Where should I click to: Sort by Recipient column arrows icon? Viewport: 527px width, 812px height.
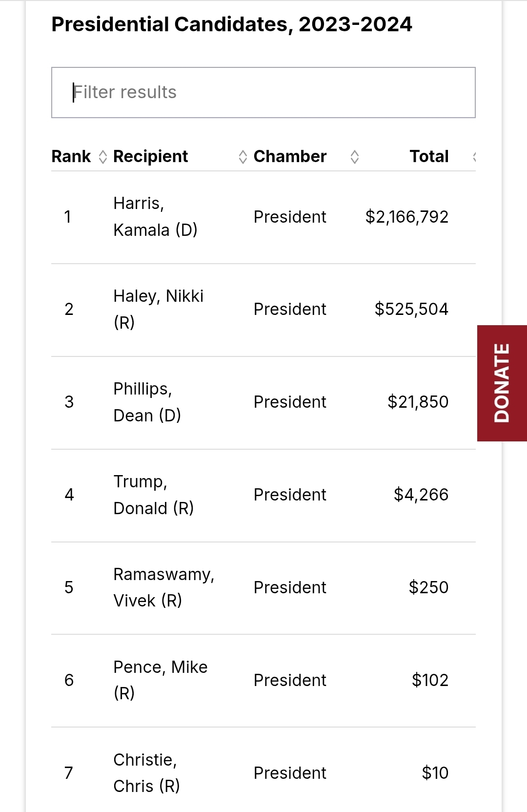(243, 157)
